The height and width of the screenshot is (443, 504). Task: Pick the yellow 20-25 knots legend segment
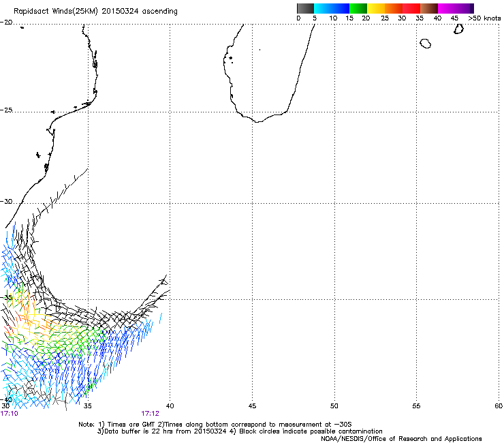(376, 8)
